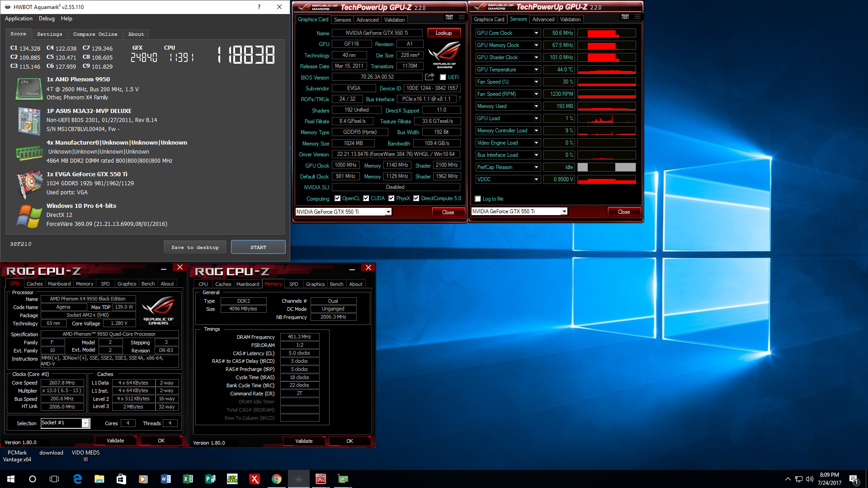Image resolution: width=868 pixels, height=488 pixels.
Task: Toggle the OpenCL checkbox
Action: pos(337,198)
